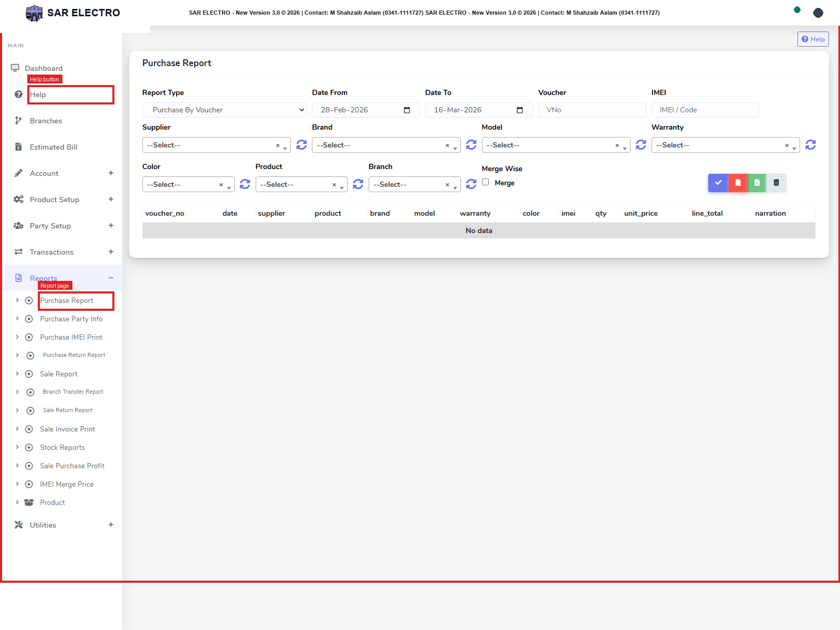Open the Report Type dropdown

pos(224,110)
